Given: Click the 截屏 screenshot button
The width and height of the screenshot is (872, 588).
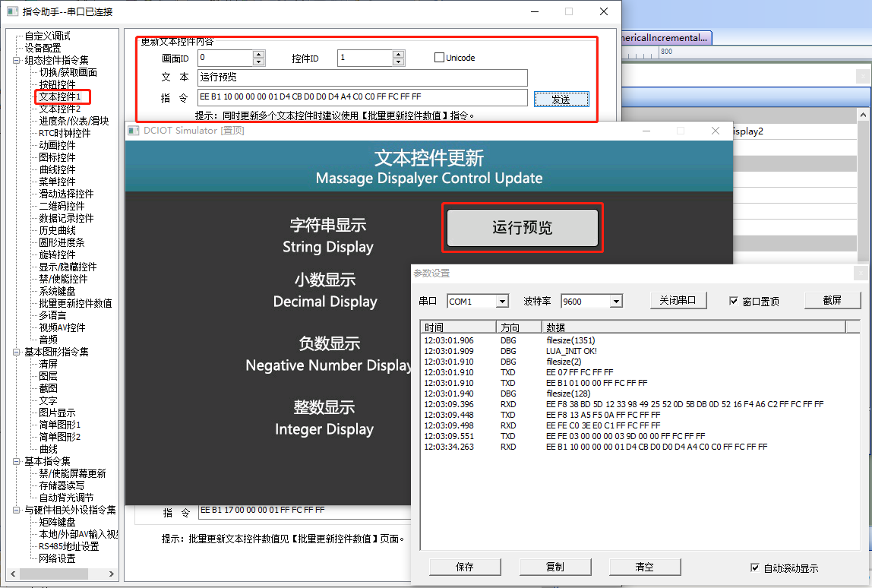Looking at the screenshot, I should tap(832, 300).
